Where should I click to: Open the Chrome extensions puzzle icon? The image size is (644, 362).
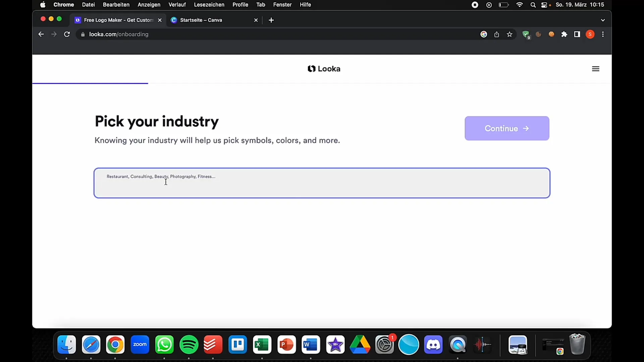pos(564,34)
